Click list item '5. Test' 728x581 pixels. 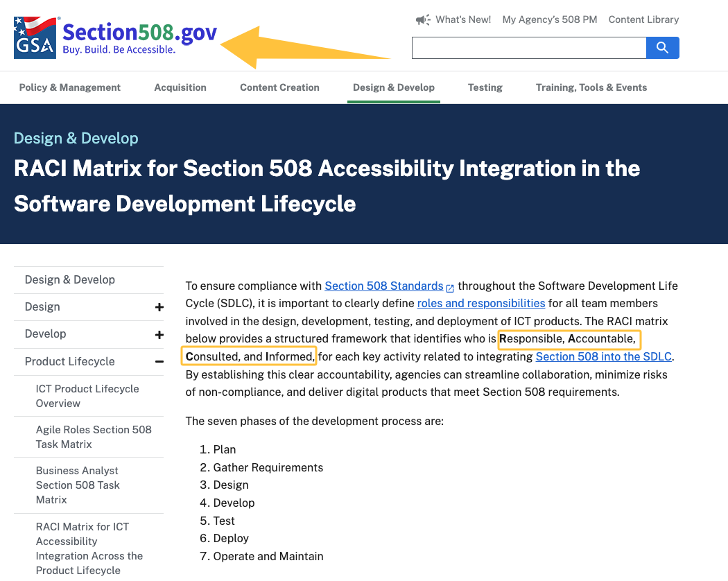[217, 521]
